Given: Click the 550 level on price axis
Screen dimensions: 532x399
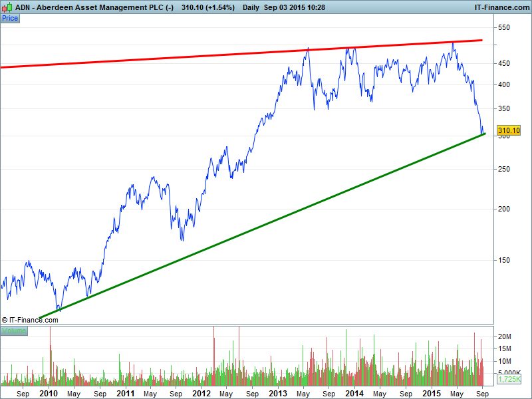Looking at the screenshot, I should coord(504,28).
